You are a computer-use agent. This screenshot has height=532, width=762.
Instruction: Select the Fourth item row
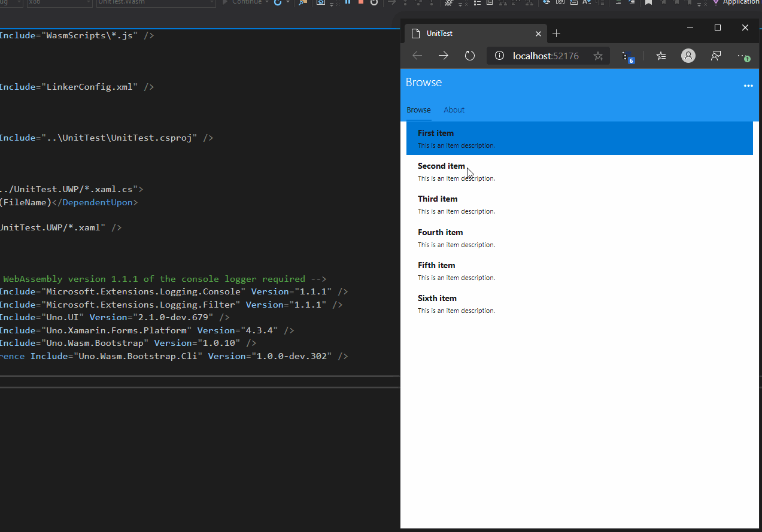tap(579, 238)
